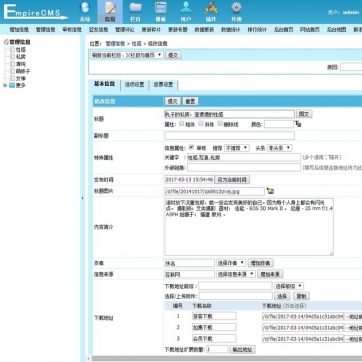
Task: Open the 非头条 headline dropdown
Action: [x=279, y=148]
